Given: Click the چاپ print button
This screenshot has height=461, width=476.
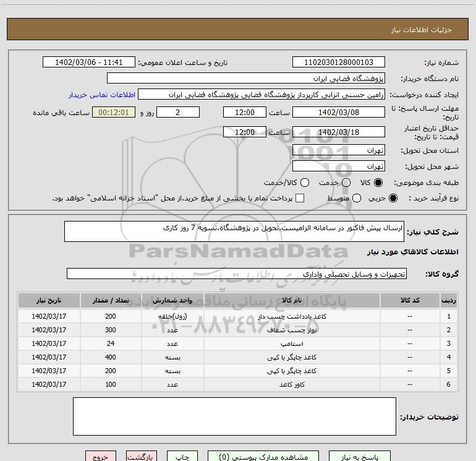Looking at the screenshot, I should point(182,457).
